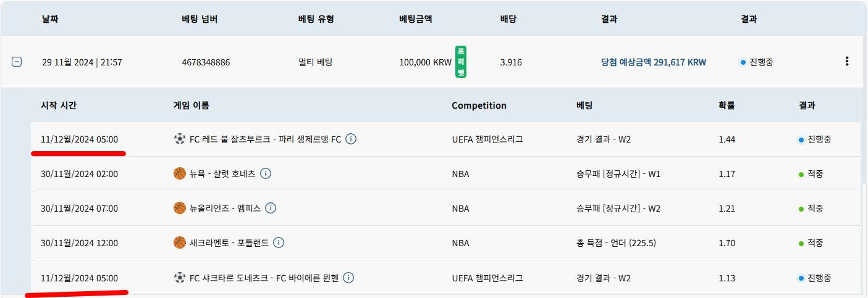Click basketball icon for 새크라멘토 match

coord(180,243)
